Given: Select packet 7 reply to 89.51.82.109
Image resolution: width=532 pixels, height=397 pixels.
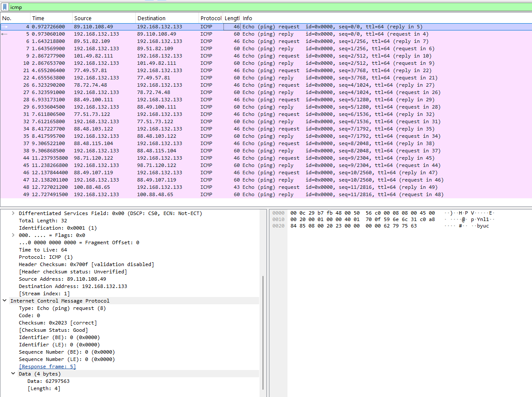Looking at the screenshot, I should (x=266, y=48).
